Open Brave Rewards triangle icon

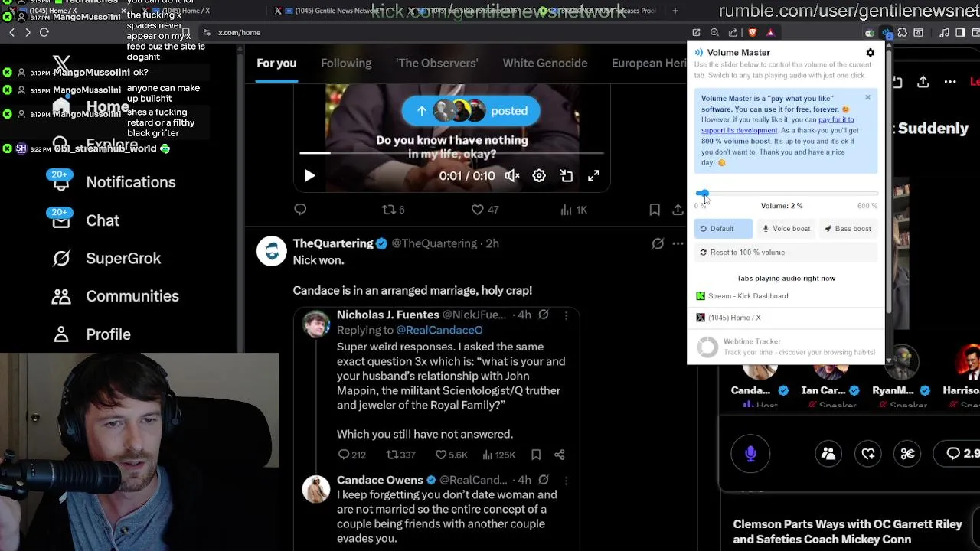pyautogui.click(x=770, y=32)
